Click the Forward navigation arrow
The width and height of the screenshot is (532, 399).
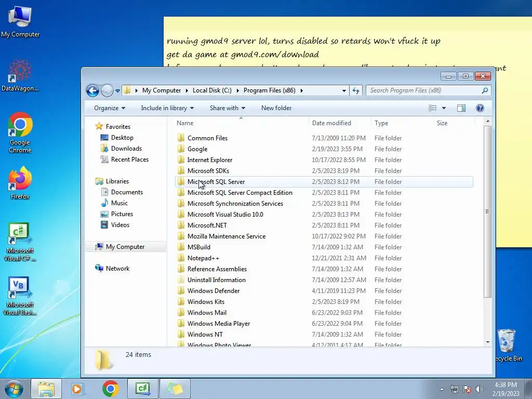click(x=107, y=90)
